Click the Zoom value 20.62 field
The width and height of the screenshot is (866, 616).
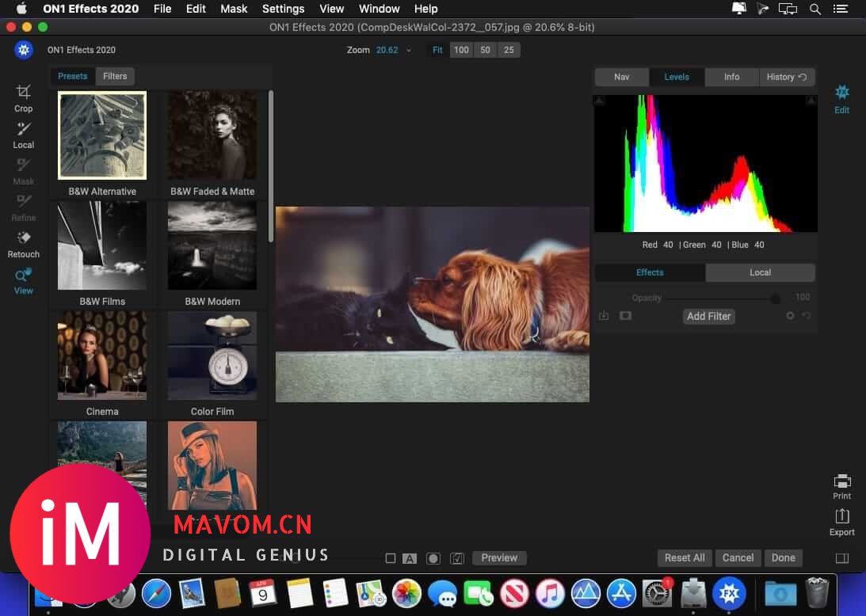(387, 50)
